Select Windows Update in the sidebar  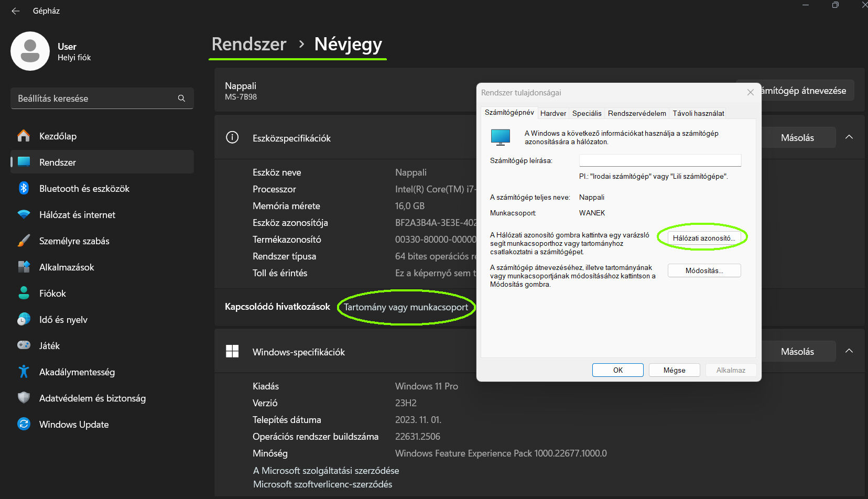pyautogui.click(x=102, y=424)
